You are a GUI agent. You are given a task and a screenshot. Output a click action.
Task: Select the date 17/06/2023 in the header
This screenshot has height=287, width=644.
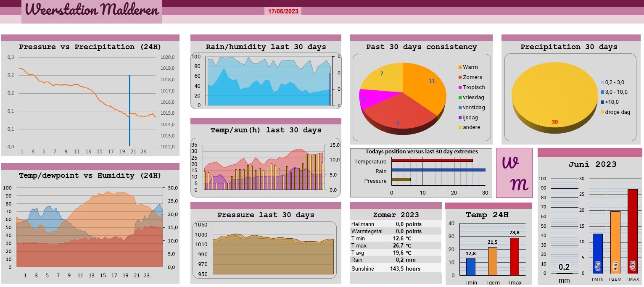283,11
